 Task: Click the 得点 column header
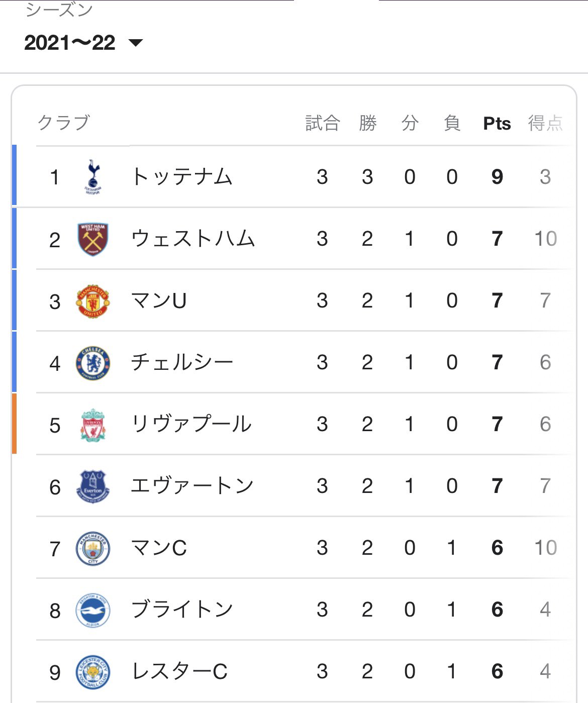tap(545, 123)
